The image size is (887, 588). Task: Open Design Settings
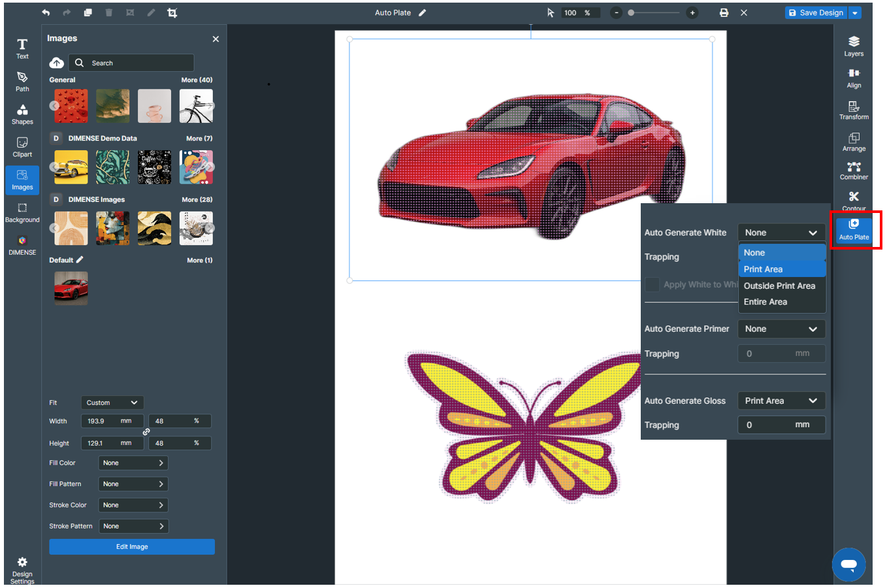tap(22, 570)
